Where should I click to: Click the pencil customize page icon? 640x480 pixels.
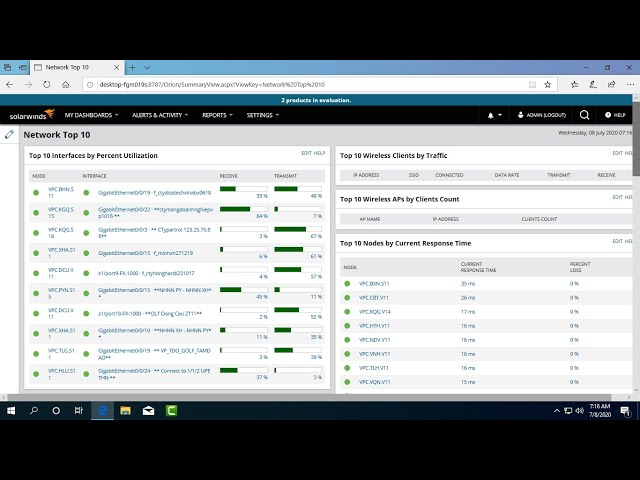[9, 134]
